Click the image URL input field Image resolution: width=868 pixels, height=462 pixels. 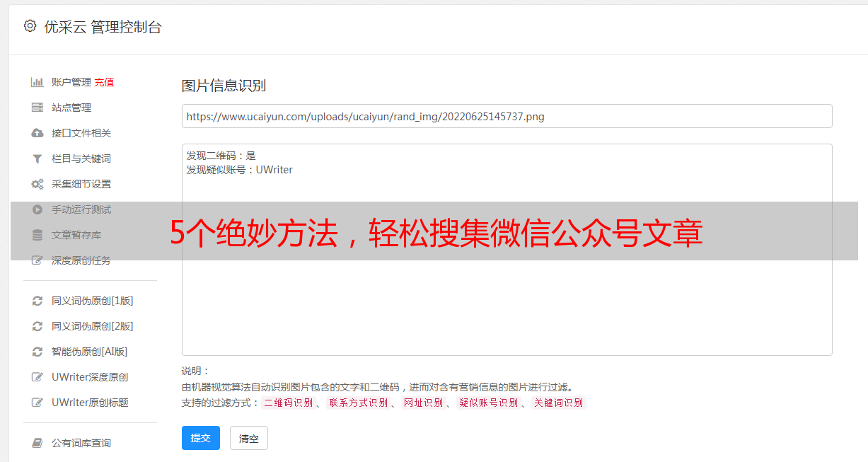pos(507,116)
